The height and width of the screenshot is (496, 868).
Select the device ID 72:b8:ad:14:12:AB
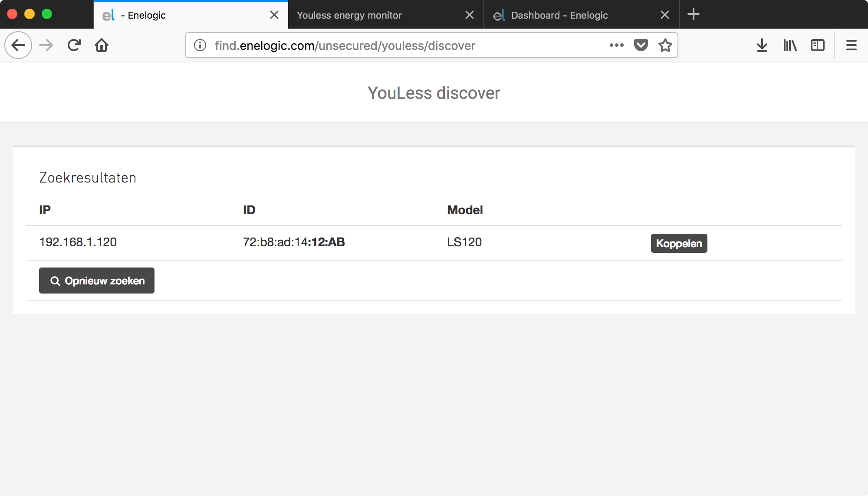pyautogui.click(x=294, y=242)
